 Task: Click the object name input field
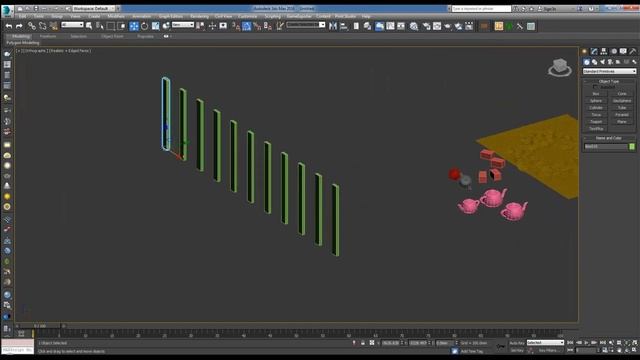coord(605,147)
